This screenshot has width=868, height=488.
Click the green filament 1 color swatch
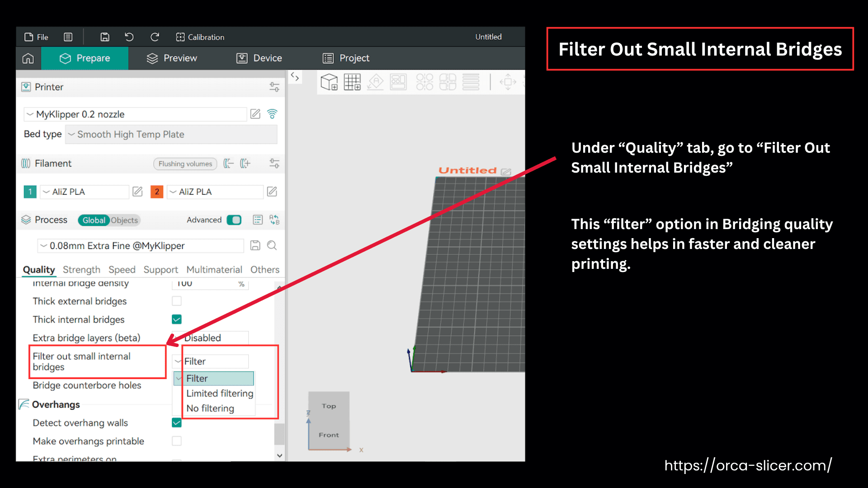click(x=29, y=192)
